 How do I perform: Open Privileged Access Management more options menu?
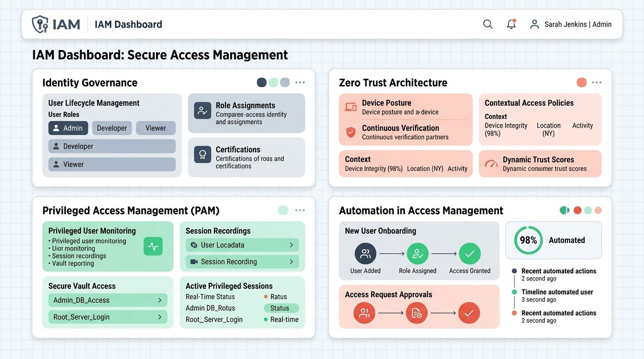(300, 210)
